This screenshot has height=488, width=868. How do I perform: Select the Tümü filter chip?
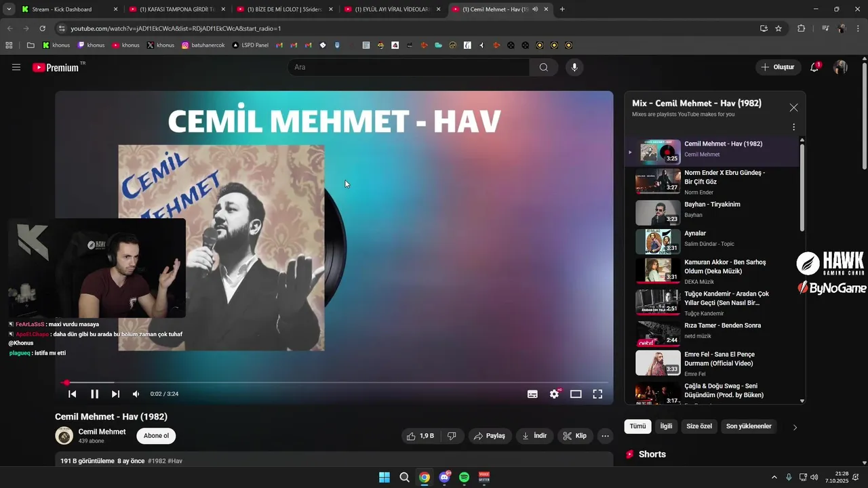[637, 426]
